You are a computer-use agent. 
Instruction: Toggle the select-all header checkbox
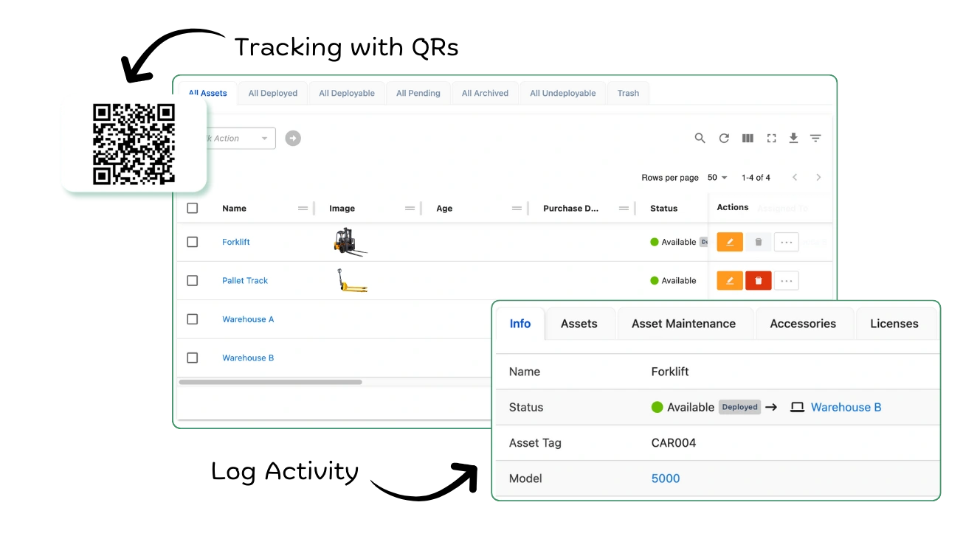(x=193, y=209)
